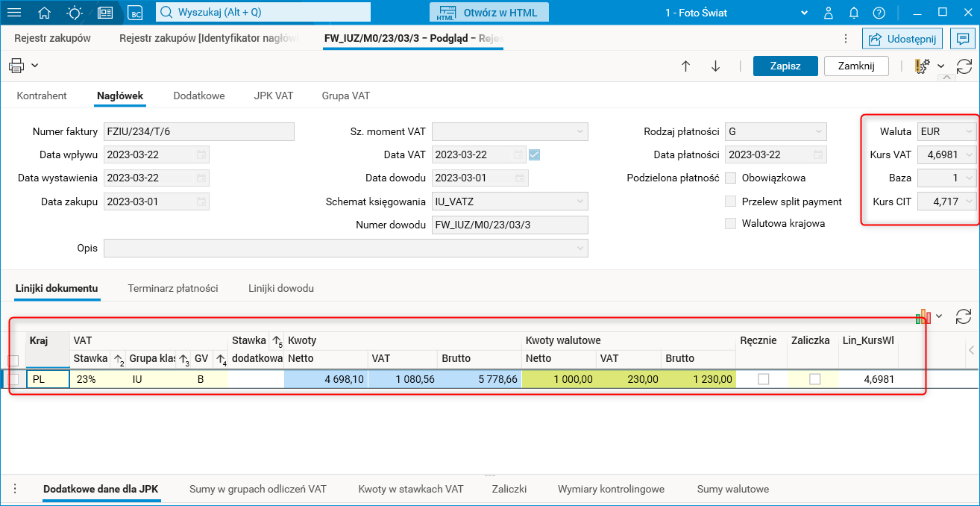Screen dimensions: 980x506
Task: Go to next record with down arrow
Action: click(x=715, y=66)
